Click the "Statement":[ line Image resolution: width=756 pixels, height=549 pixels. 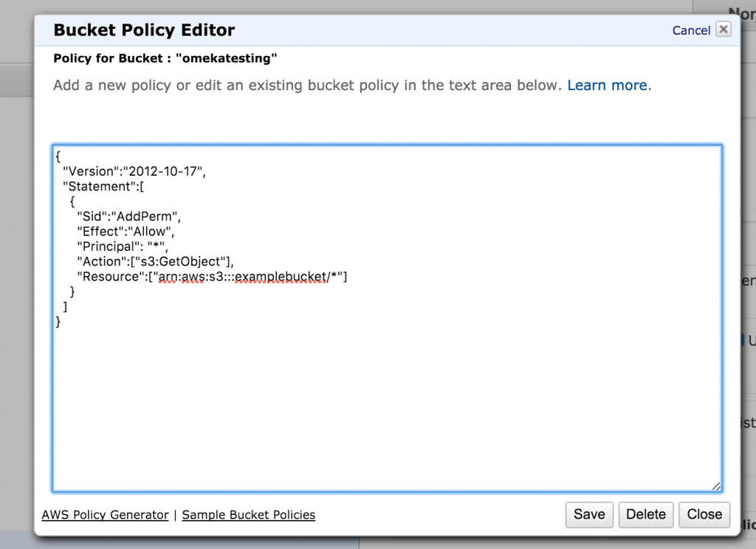point(103,186)
